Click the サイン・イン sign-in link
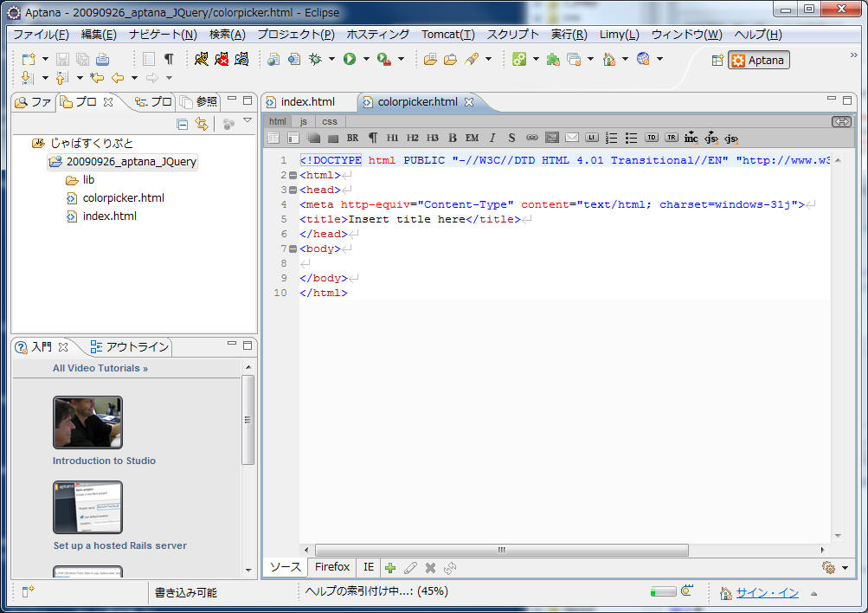 pos(767,593)
